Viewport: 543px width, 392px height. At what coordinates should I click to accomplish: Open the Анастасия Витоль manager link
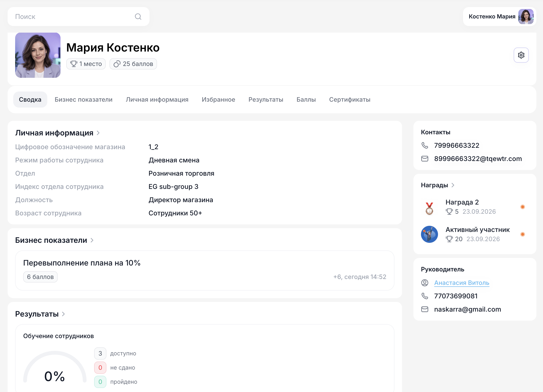pyautogui.click(x=461, y=283)
